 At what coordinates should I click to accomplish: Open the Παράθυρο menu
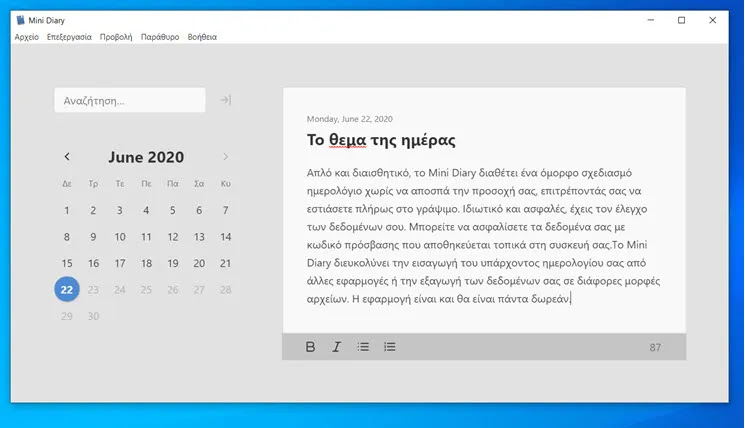(x=160, y=37)
